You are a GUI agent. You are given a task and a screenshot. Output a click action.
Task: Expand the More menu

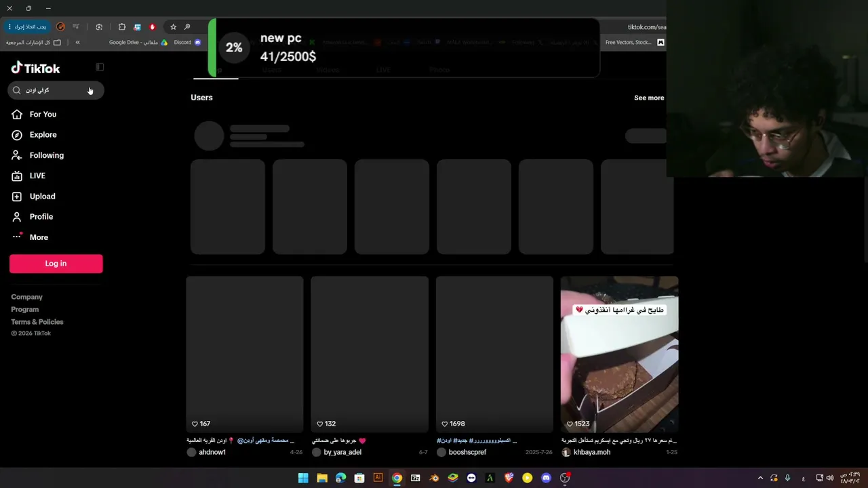click(x=39, y=237)
